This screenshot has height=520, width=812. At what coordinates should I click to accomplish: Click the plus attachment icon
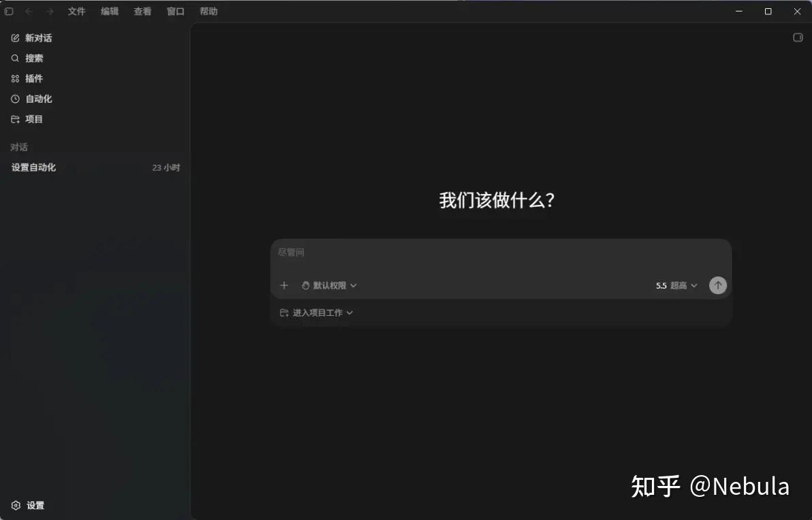[284, 285]
